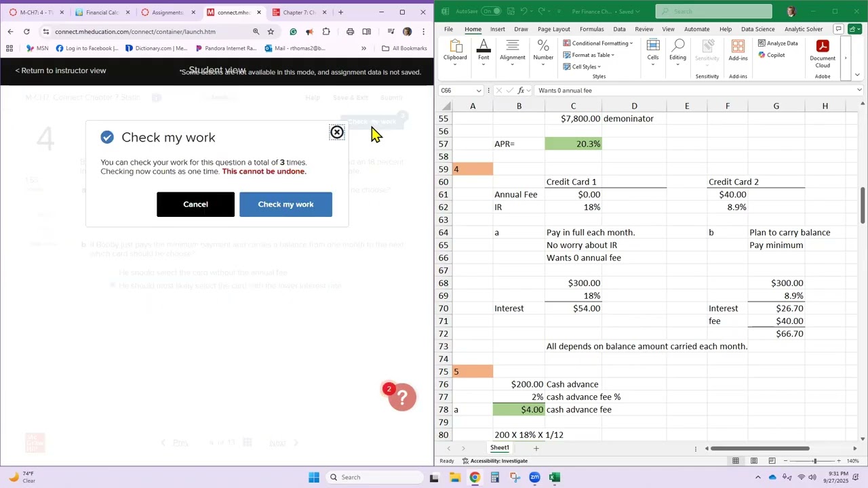Screen dimensions: 868x488
Task: Expand the Editing group
Action: (x=677, y=52)
